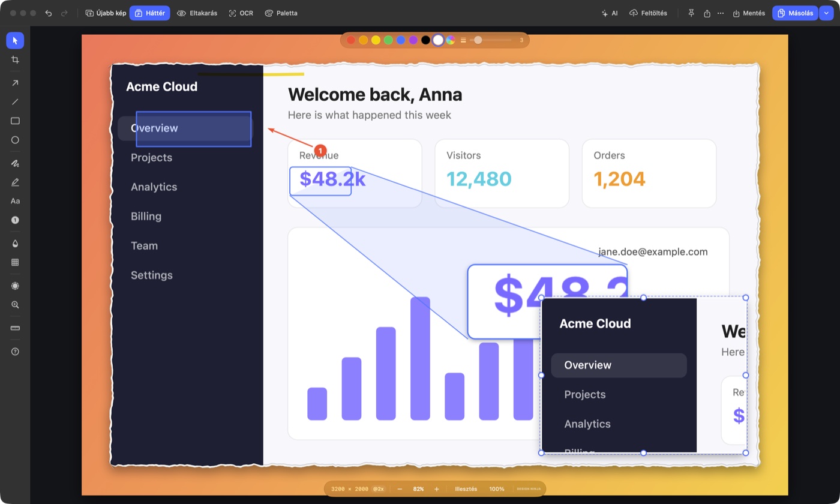
Task: Activate the Aa text tool
Action: (15, 201)
